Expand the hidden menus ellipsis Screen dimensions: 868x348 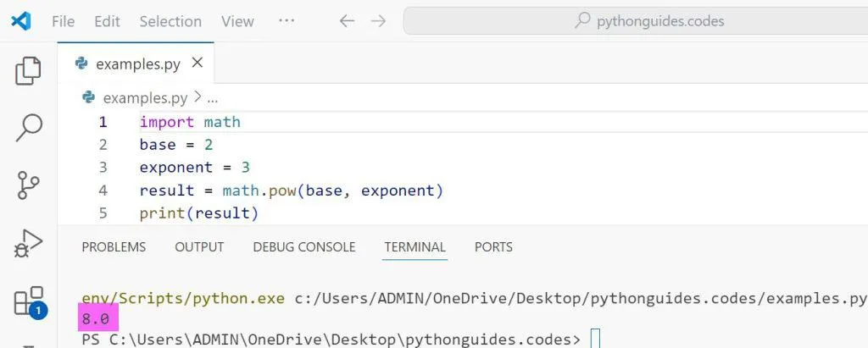pos(287,21)
